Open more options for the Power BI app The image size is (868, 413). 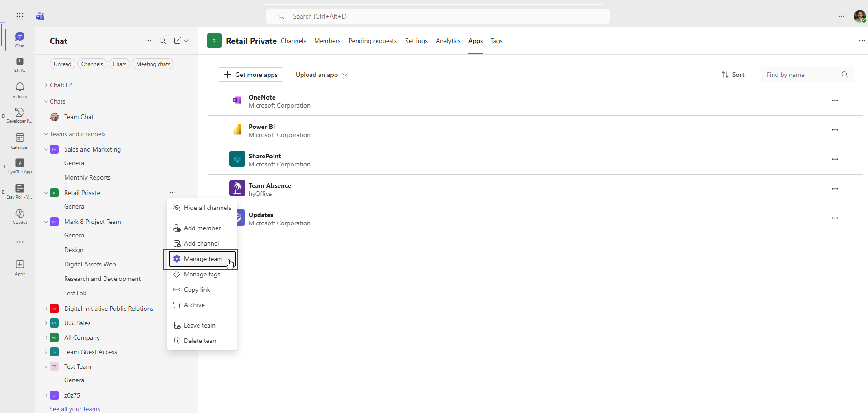[x=835, y=130]
